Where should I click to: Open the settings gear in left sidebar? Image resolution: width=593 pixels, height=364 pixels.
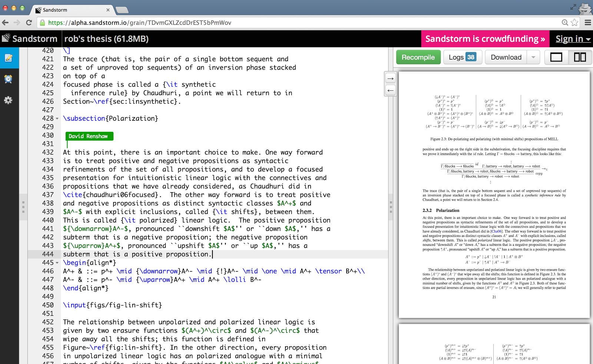[x=8, y=100]
